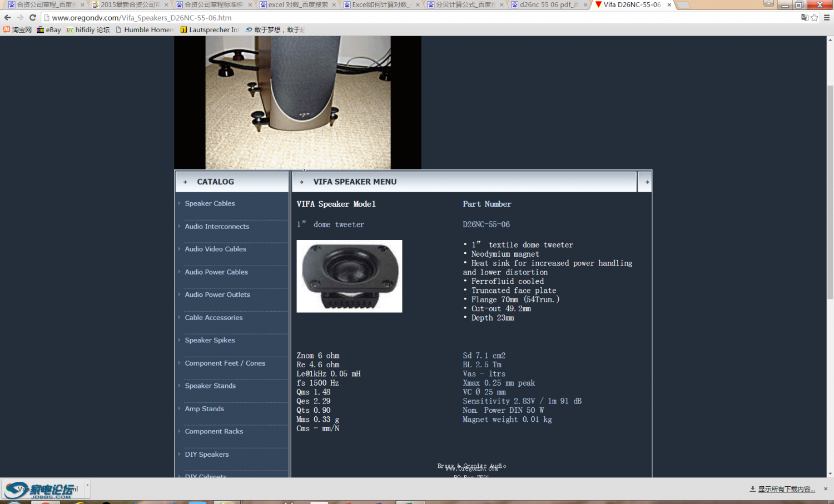Click the 'fs 1500 Hz' specification
This screenshot has width=834, height=504.
[x=317, y=383]
